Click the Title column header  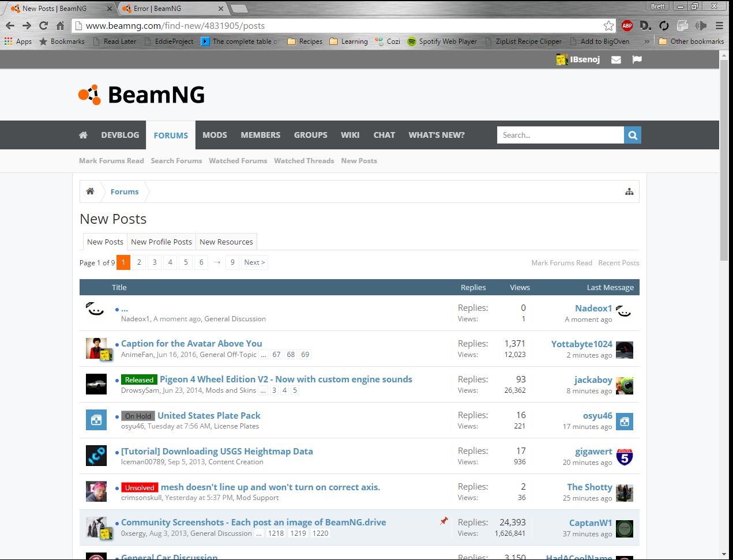coord(119,287)
